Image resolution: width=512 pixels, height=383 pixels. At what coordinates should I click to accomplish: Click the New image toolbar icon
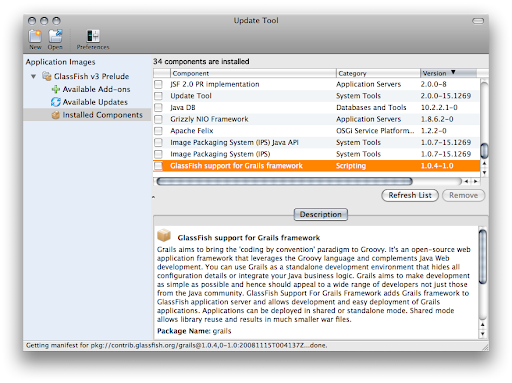point(35,36)
